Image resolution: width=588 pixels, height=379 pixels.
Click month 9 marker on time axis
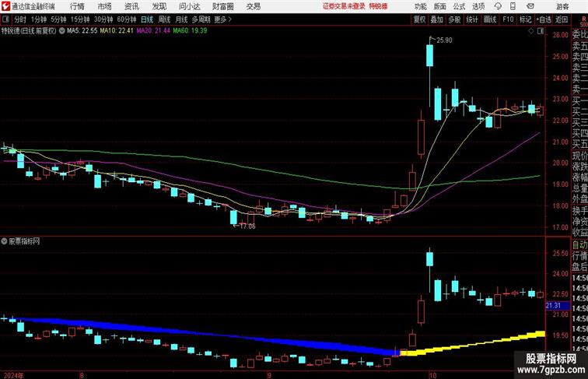[x=269, y=375]
